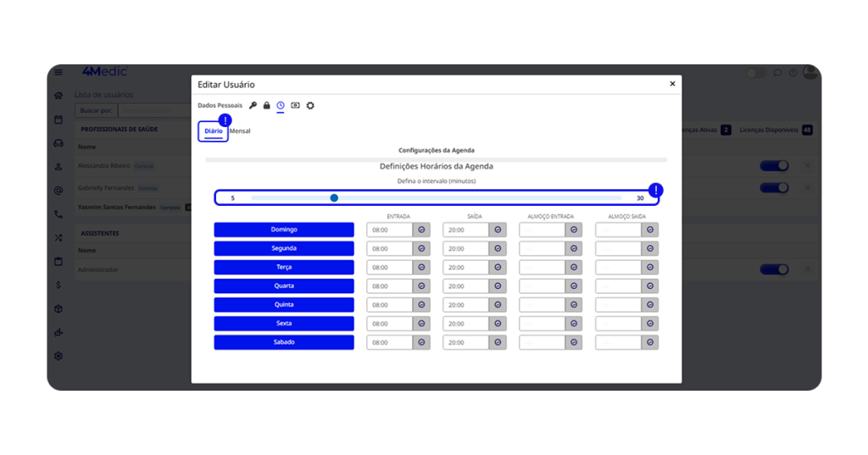The image size is (868, 455).
Task: Open the phone icon in left sidebar
Action: (58, 214)
